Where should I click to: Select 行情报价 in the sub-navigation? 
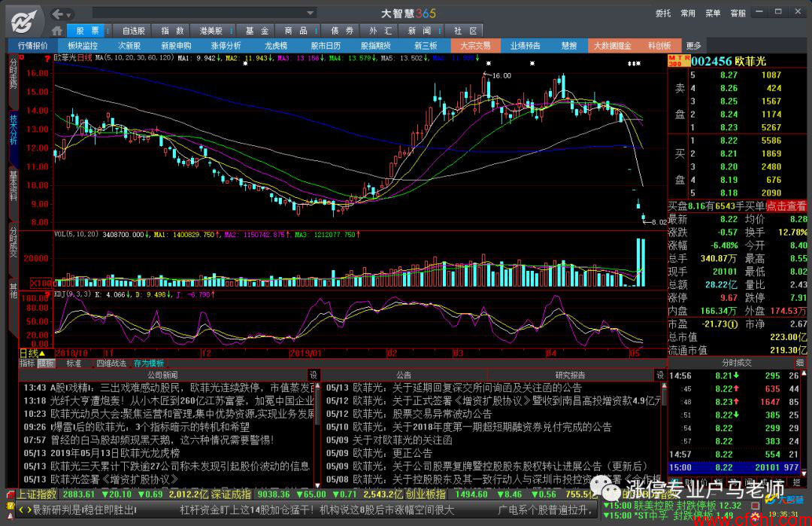32,46
